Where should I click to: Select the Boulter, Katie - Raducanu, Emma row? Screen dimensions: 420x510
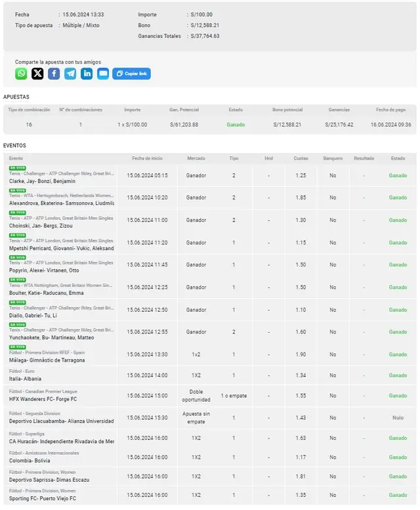[41, 293]
